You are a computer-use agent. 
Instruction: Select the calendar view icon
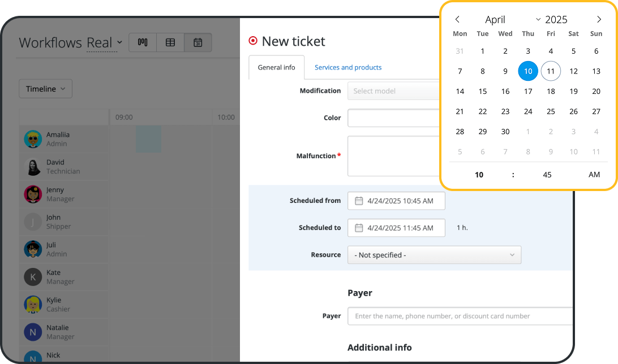pyautogui.click(x=198, y=42)
